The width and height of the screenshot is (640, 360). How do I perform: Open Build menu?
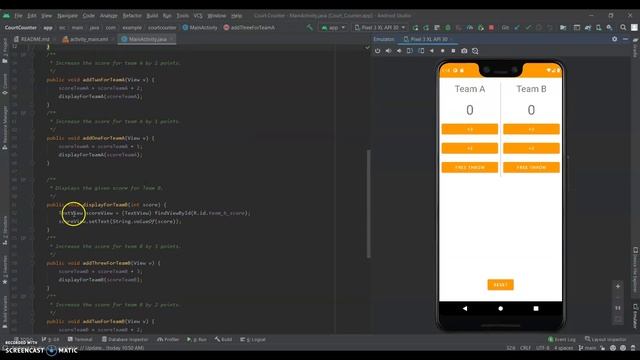click(152, 16)
